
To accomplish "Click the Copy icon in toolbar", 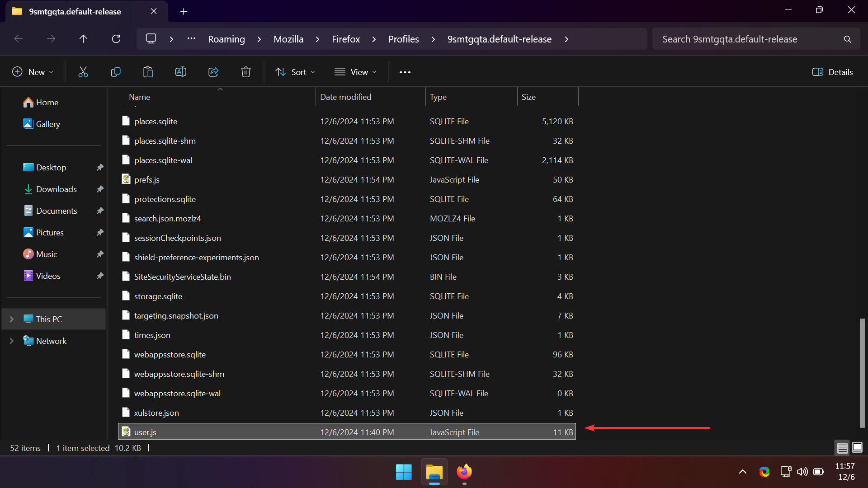I will point(116,72).
